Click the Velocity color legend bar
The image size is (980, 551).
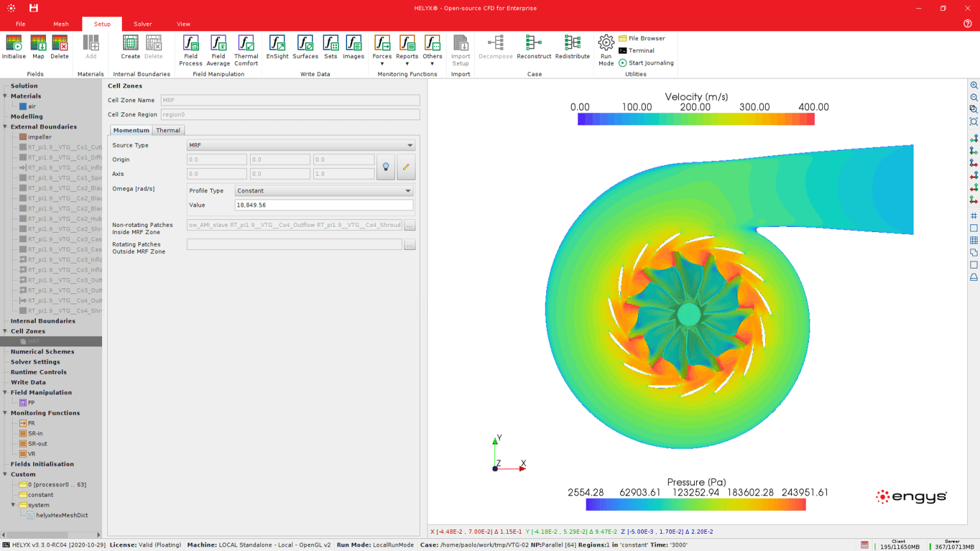click(x=695, y=119)
